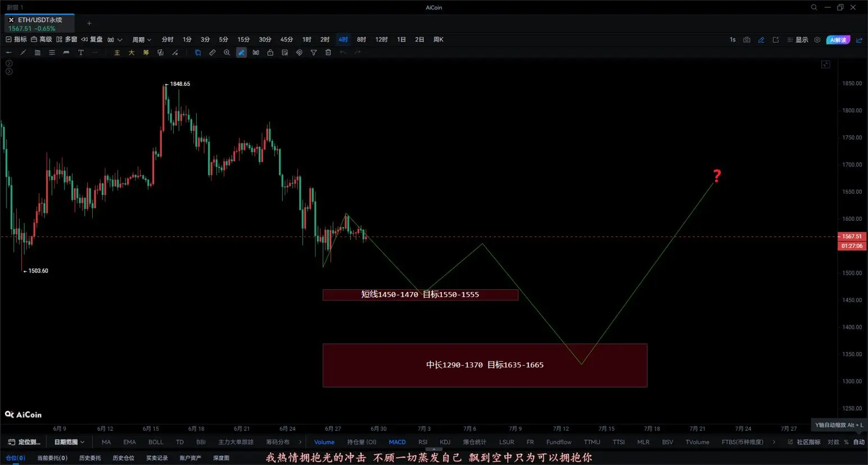Open the 账户资产 account assets tab
The width and height of the screenshot is (868, 465).
click(x=191, y=458)
